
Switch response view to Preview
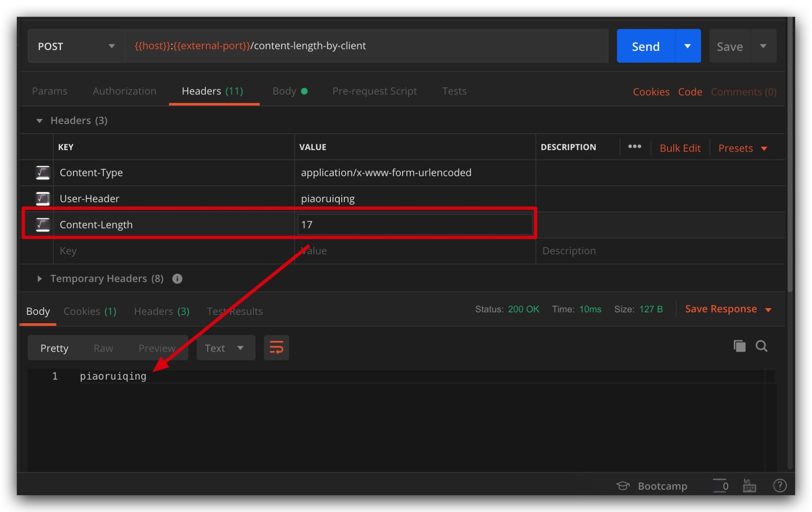[x=157, y=348]
